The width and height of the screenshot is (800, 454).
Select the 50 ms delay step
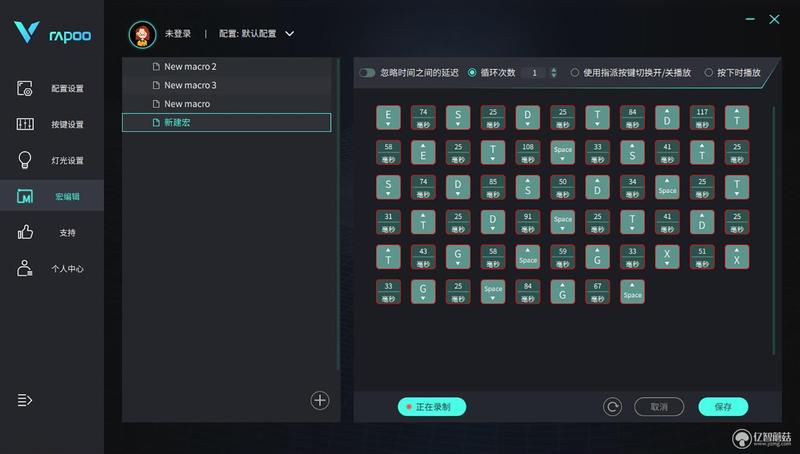[562, 187]
